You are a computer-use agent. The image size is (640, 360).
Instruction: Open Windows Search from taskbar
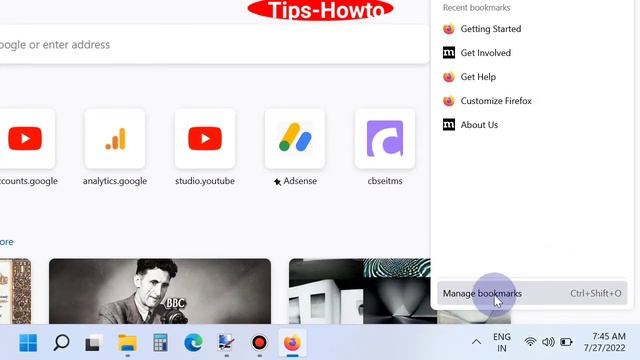[61, 342]
